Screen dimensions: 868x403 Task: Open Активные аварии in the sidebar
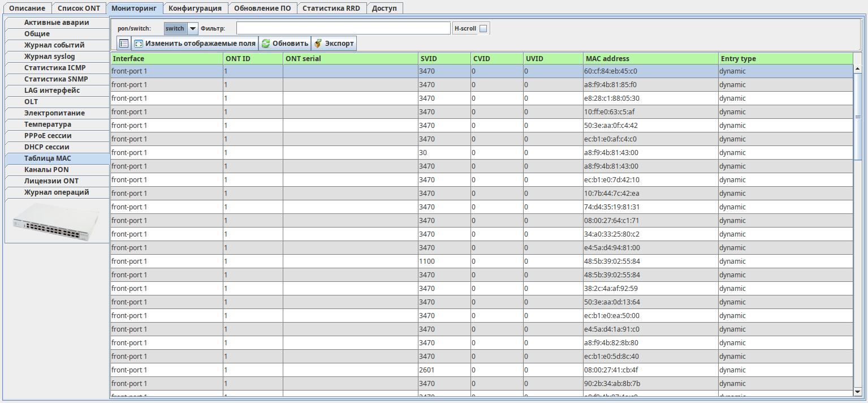(57, 23)
